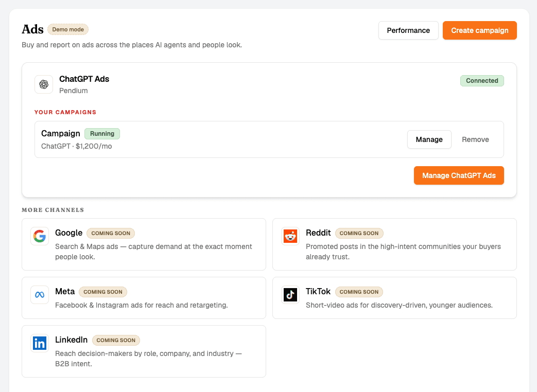Click the Reddit logo icon
This screenshot has height=392, width=537.
290,236
